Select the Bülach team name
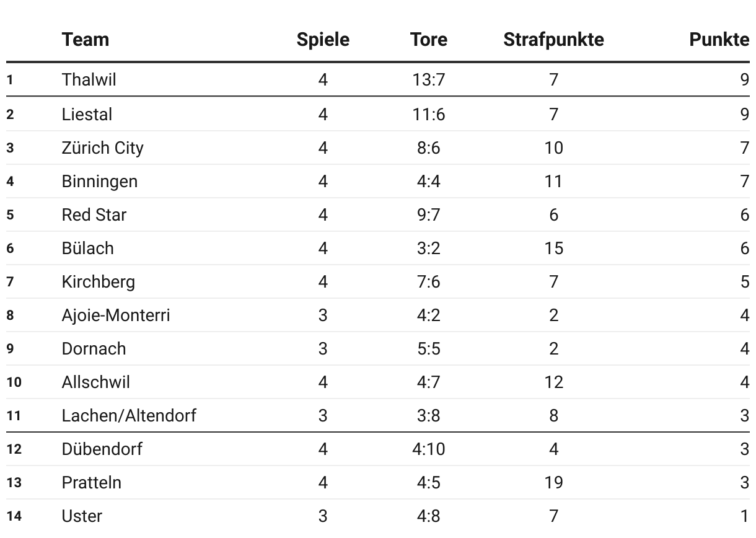 pyautogui.click(x=88, y=249)
